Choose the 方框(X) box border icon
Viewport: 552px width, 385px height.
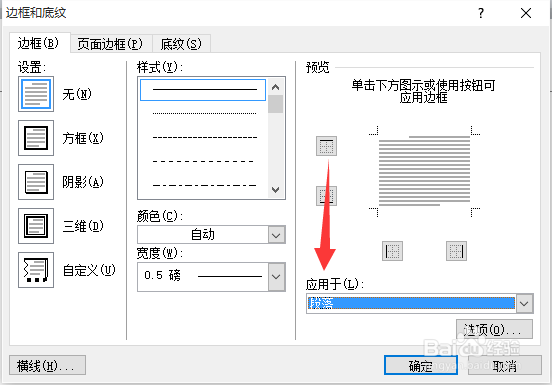click(36, 138)
